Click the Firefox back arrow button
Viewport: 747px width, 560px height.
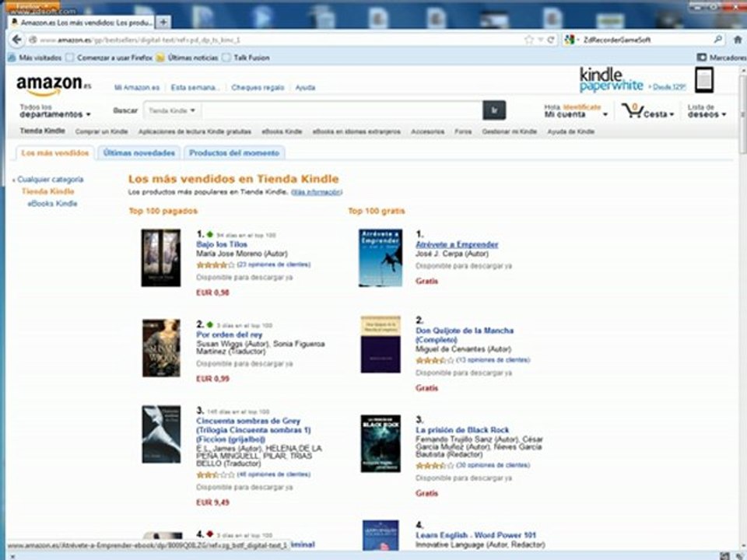coord(16,40)
